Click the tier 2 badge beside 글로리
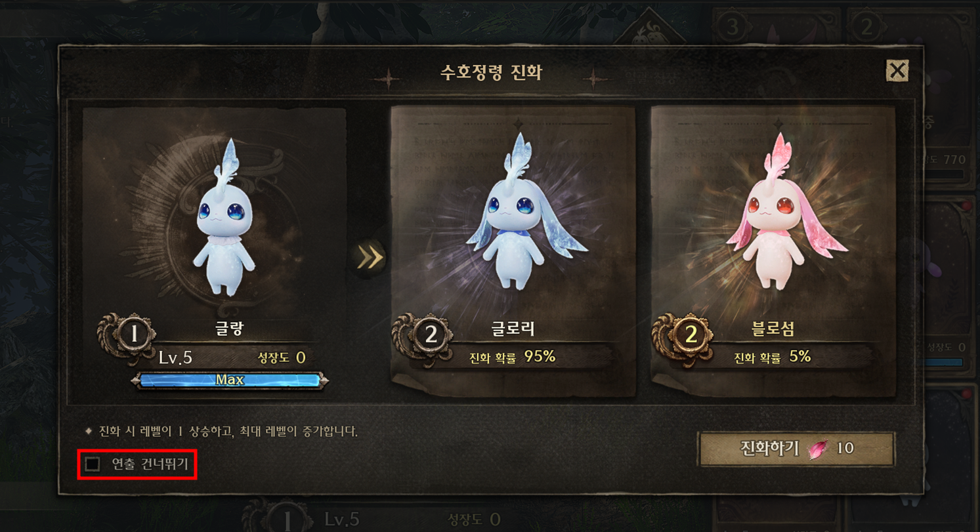Screen dimensions: 980x532 click(x=431, y=335)
